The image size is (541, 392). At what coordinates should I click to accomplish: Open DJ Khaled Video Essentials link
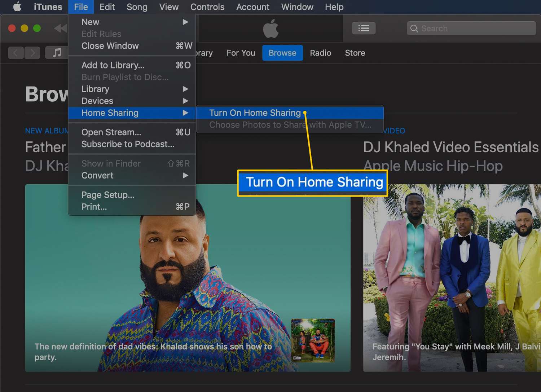point(450,147)
